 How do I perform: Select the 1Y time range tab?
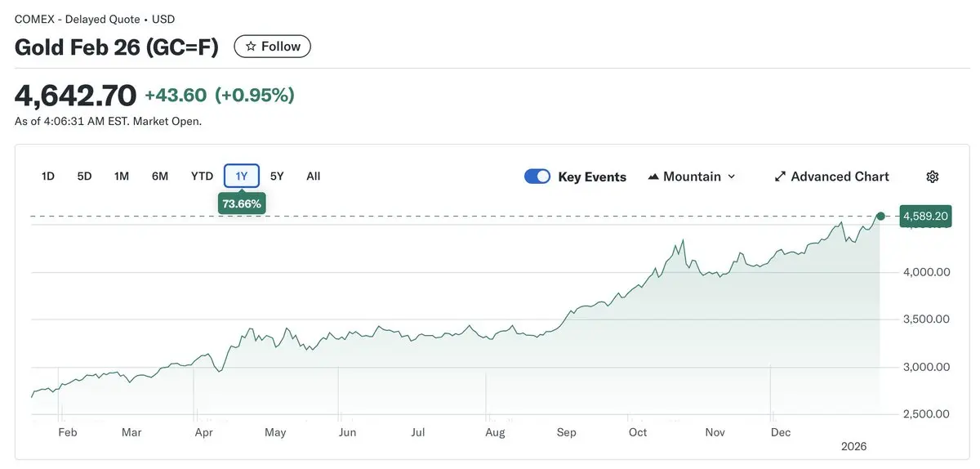pos(242,176)
